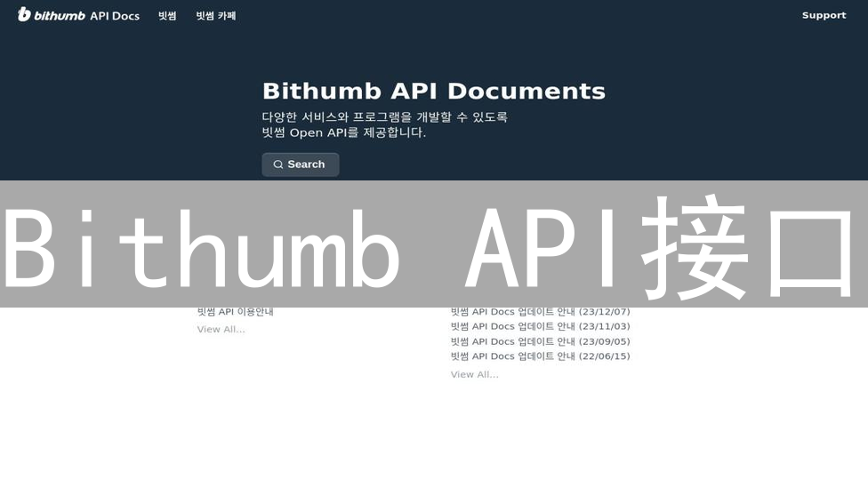Click the Bithumb API Documents heading
This screenshot has height=488, width=868.
[433, 92]
